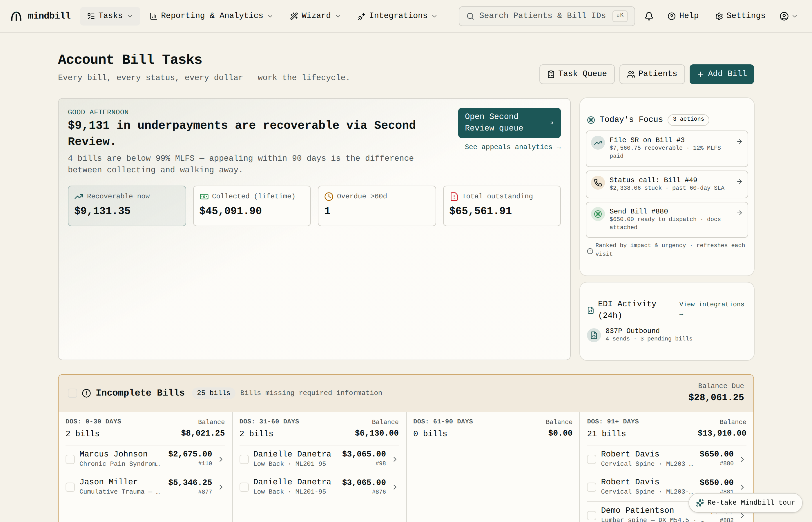The image size is (812, 522).
Task: Select the Total outstanding card
Action: click(502, 206)
